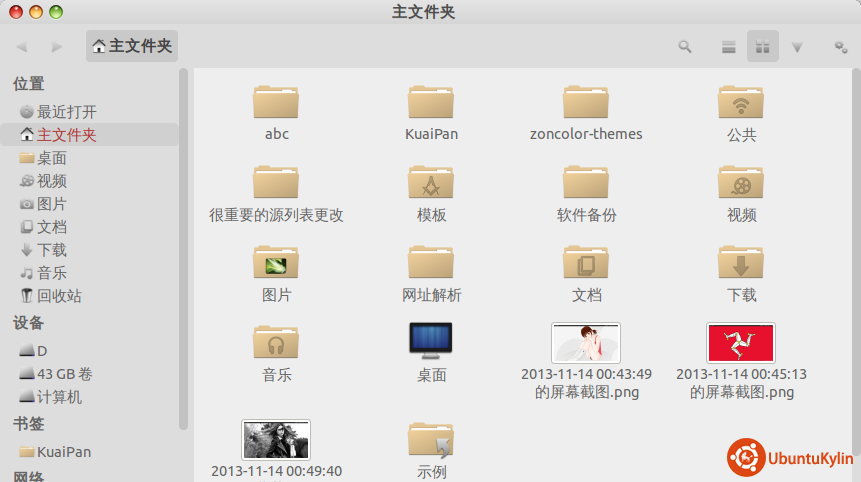Viewport: 861px width, 482px height.
Task: Click the search magnifier icon in toolbar
Action: click(x=685, y=46)
